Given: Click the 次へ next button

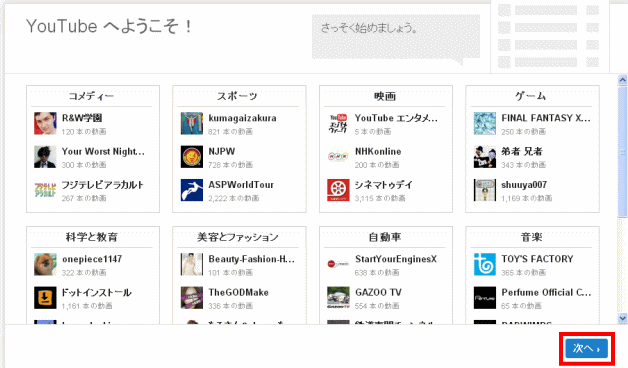Looking at the screenshot, I should click(x=587, y=348).
